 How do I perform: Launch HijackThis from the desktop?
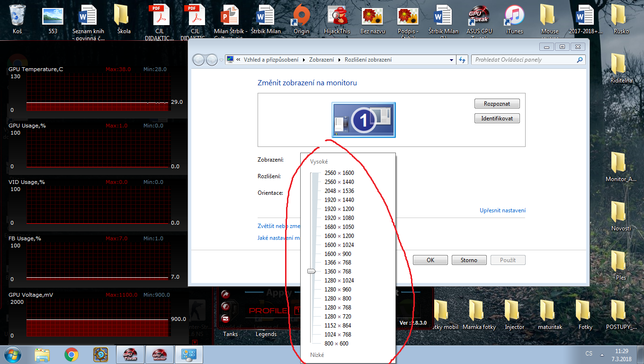click(x=337, y=19)
